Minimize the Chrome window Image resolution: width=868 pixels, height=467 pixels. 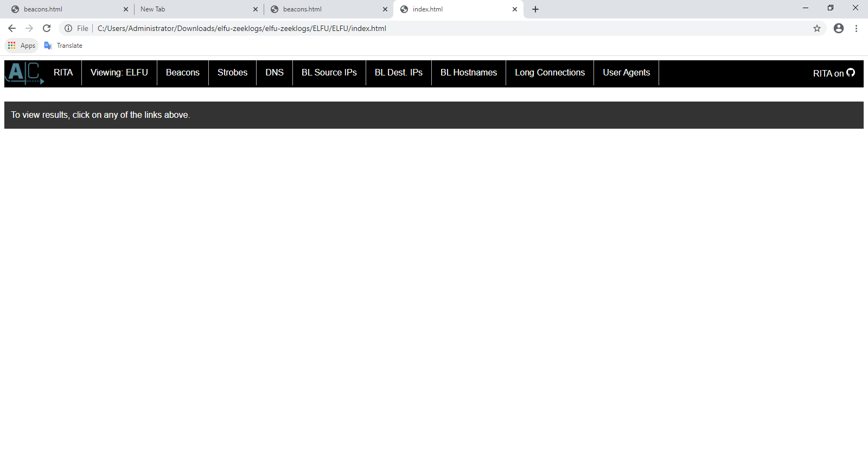(x=806, y=8)
